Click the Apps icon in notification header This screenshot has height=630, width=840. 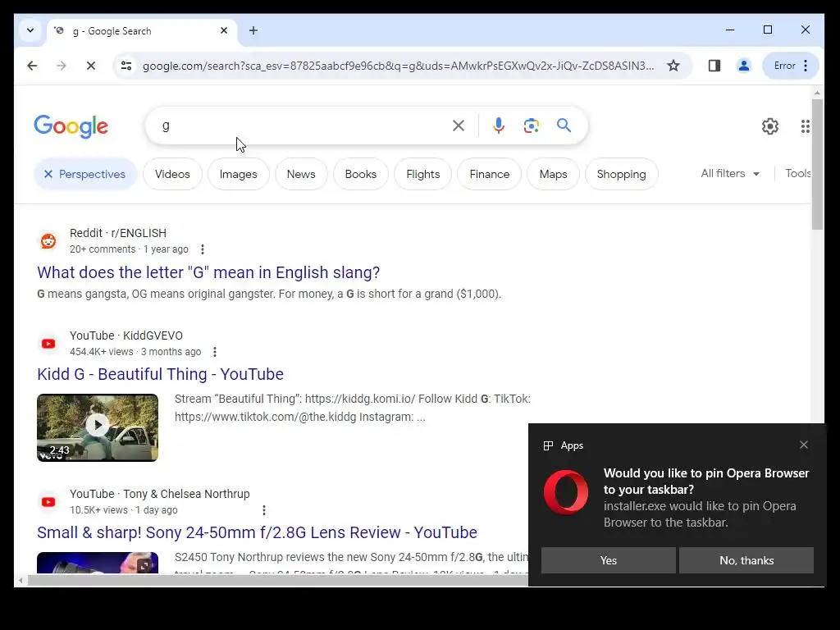pos(548,445)
